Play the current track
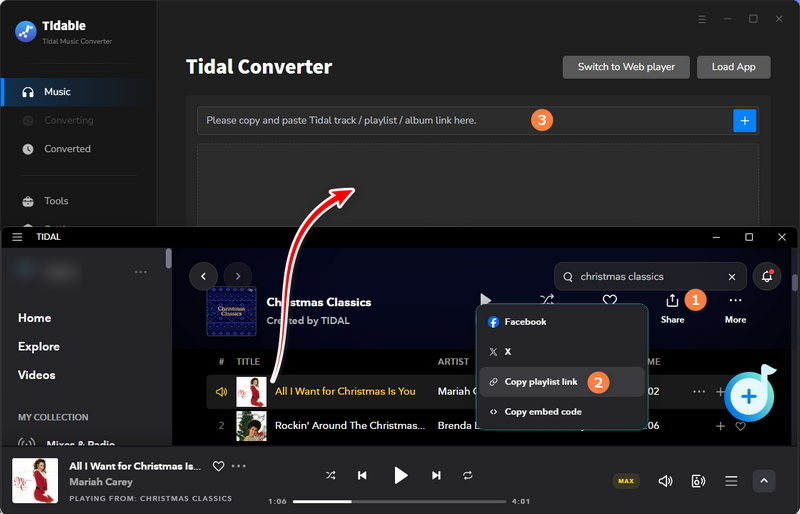Image resolution: width=800 pixels, height=514 pixels. 401,476
